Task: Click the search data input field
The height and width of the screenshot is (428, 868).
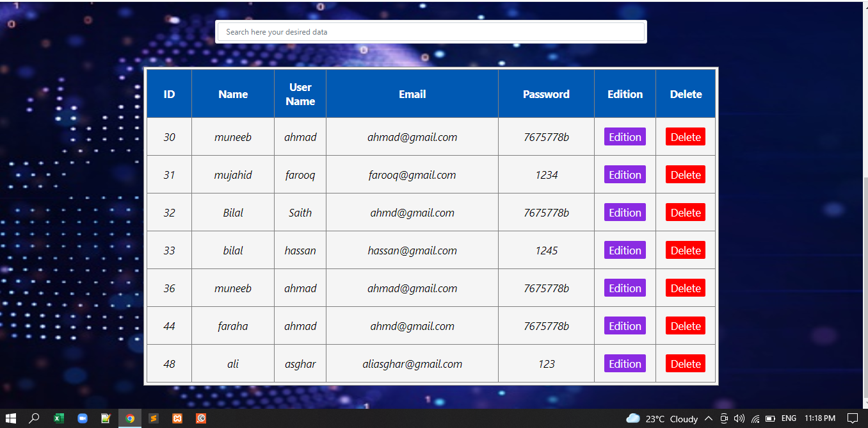Action: tap(431, 32)
